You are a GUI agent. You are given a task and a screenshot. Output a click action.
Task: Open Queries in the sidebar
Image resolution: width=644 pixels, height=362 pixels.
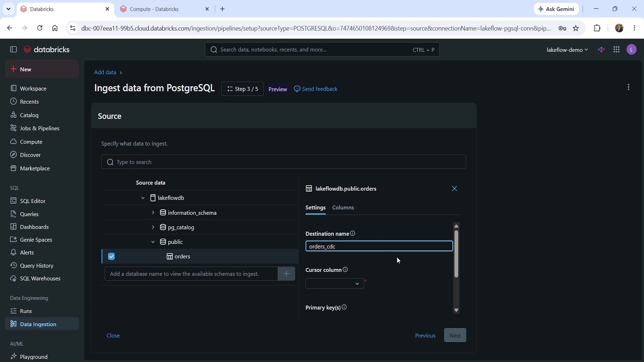[x=42, y=214]
